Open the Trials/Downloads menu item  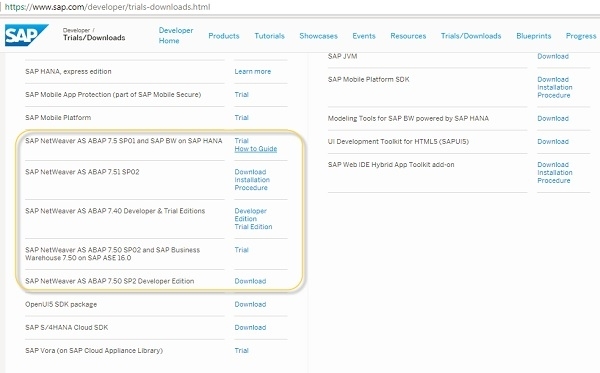(471, 36)
